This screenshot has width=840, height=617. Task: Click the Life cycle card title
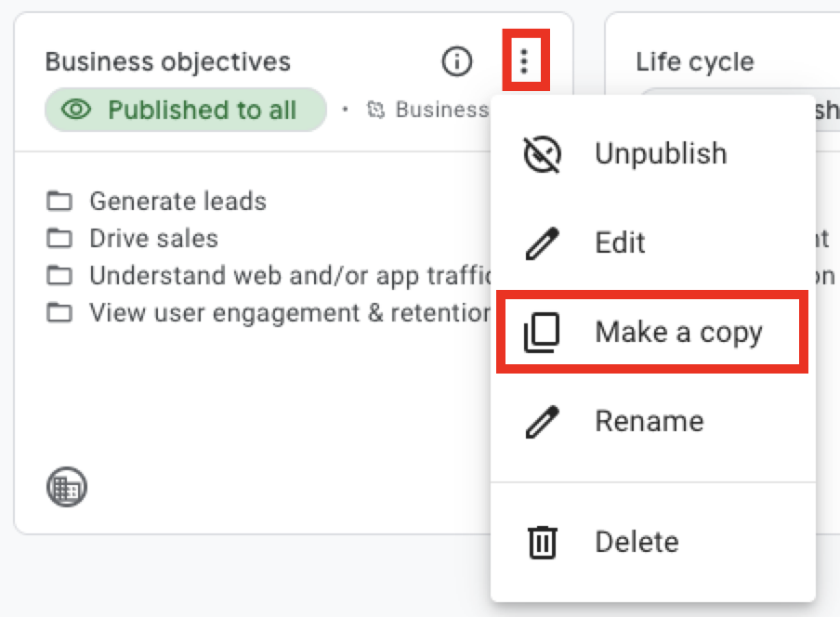(x=695, y=61)
